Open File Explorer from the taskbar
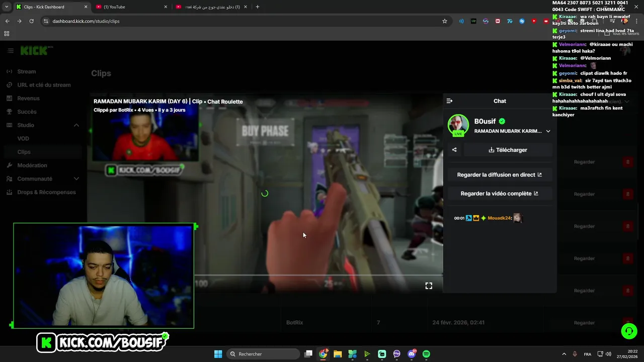This screenshot has height=362, width=644. [x=338, y=354]
